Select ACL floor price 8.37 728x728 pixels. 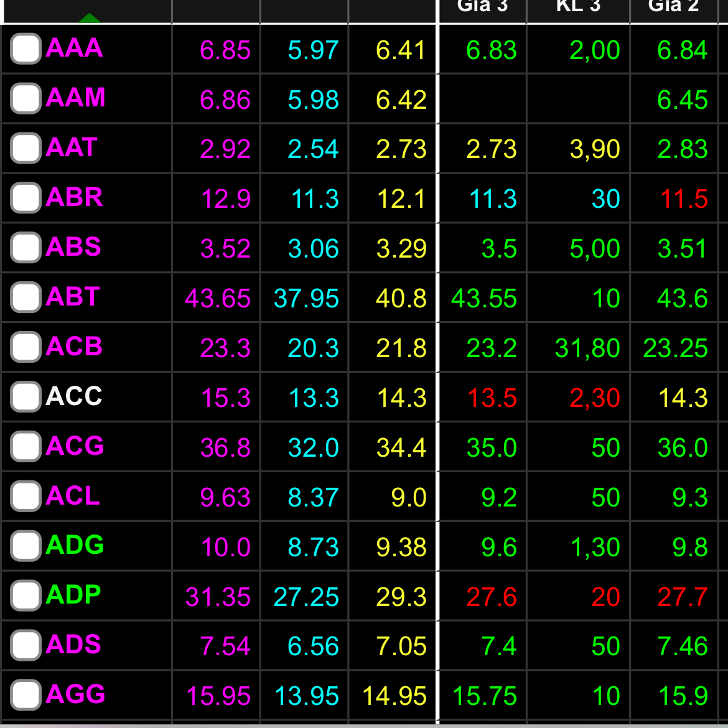313,498
